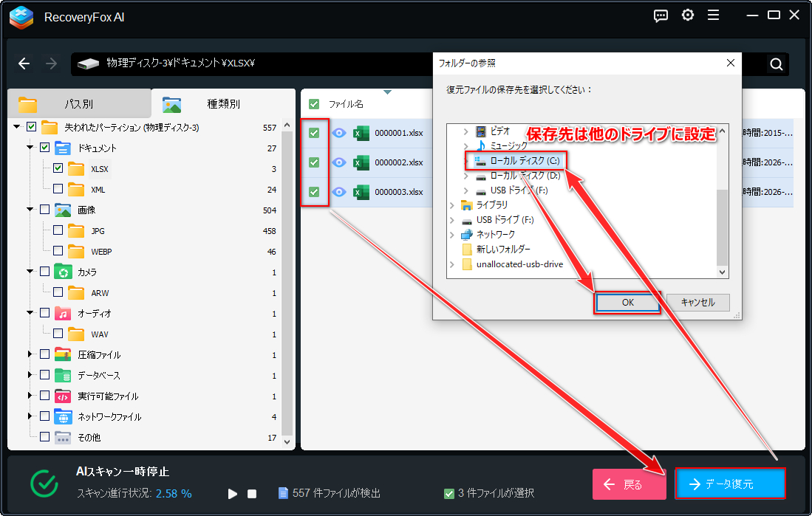812x516 pixels.
Task: Click the データ復元 button
Action: pos(730,484)
